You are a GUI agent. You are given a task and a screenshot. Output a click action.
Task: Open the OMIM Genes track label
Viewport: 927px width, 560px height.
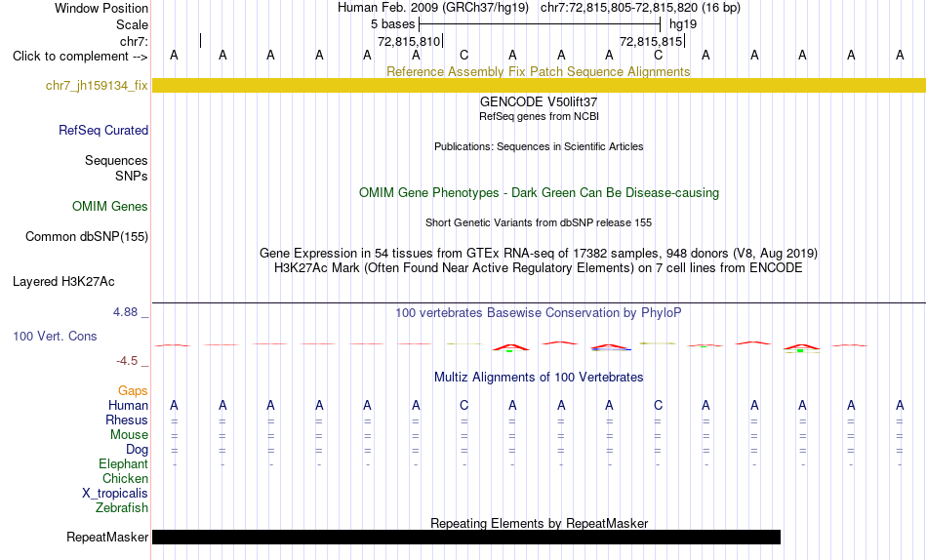[110, 207]
